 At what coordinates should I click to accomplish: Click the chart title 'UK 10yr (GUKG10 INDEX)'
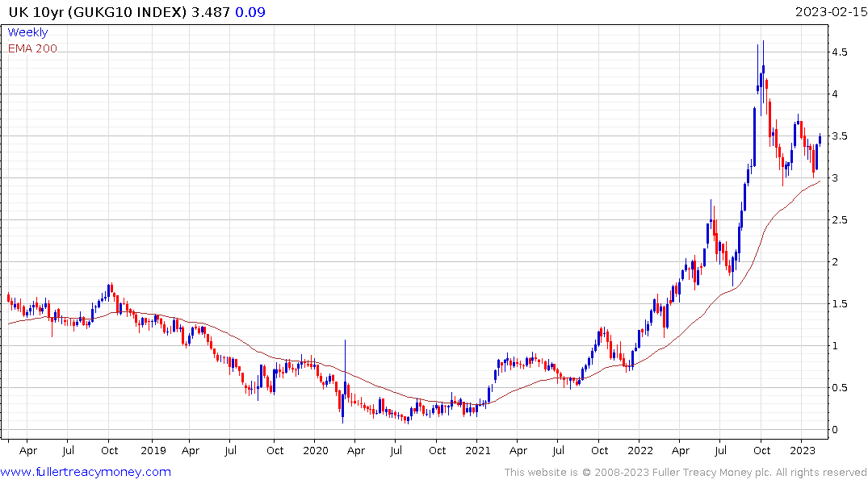98,12
